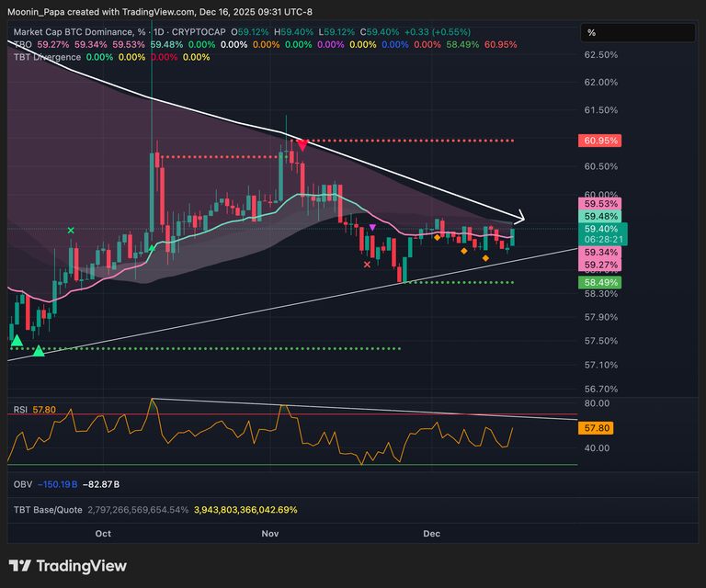706x588 pixels.
Task: Click the white arrowhead at the trendline's end
Action: [518, 219]
